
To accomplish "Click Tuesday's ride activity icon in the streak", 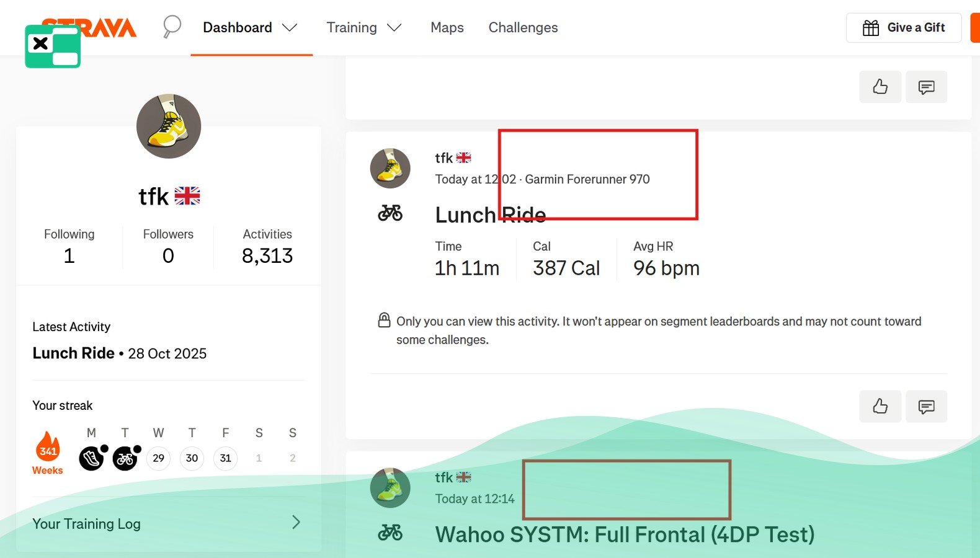I will 125,458.
